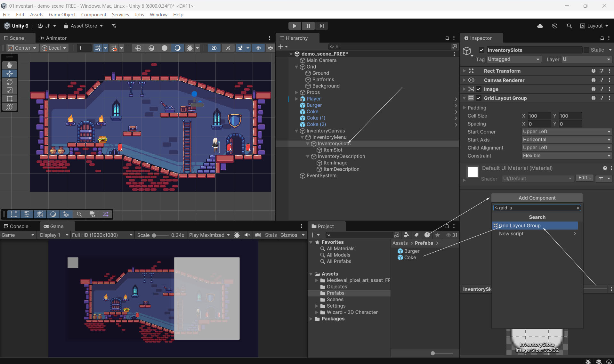614x364 pixels.
Task: Click the Add Component button
Action: (x=537, y=198)
